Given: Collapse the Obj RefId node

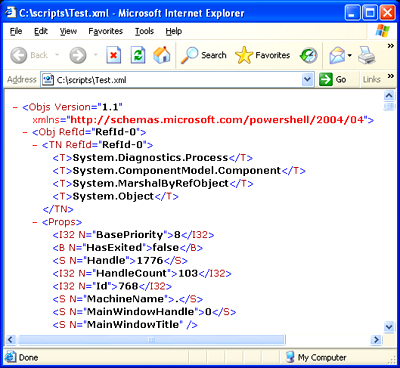Looking at the screenshot, I should point(25,132).
